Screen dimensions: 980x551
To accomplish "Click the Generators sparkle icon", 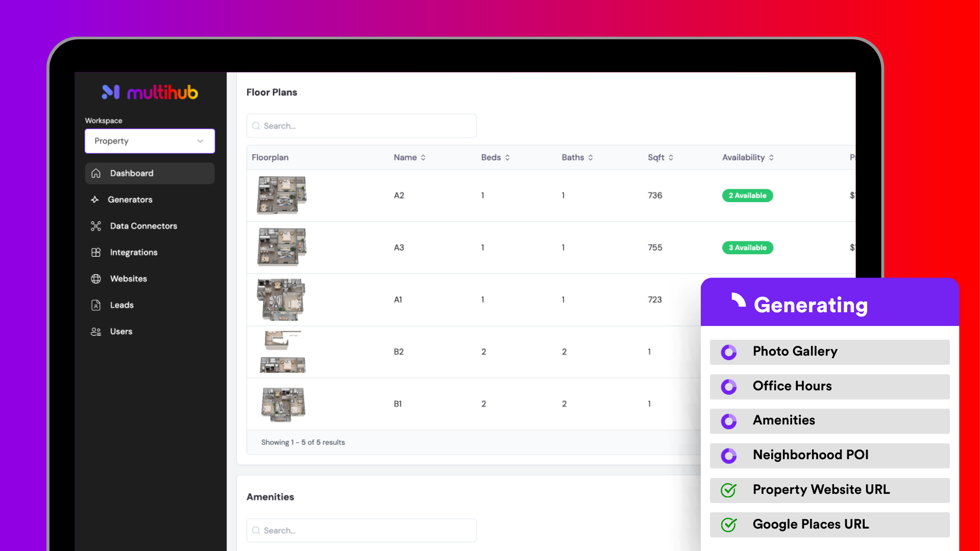I will (95, 199).
